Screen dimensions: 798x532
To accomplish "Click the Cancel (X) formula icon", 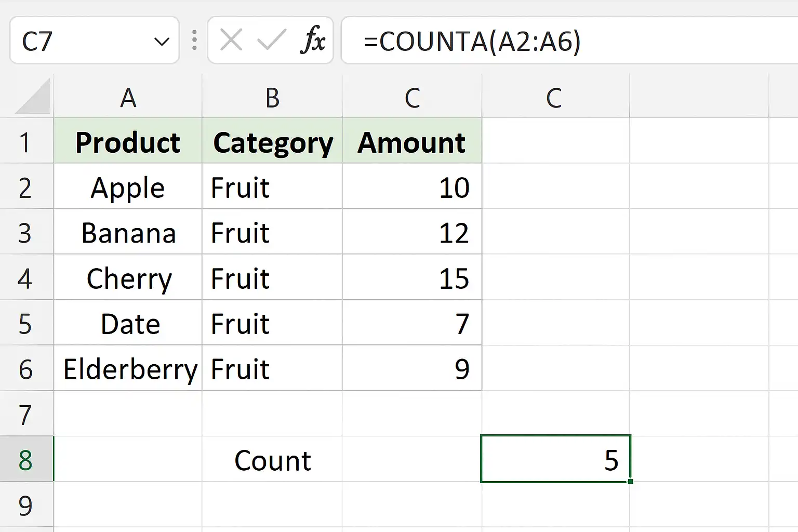I will 231,40.
